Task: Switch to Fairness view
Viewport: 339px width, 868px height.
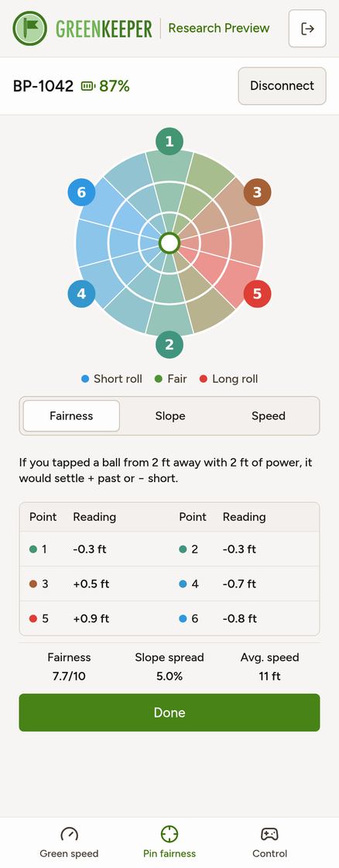Action: [x=71, y=415]
